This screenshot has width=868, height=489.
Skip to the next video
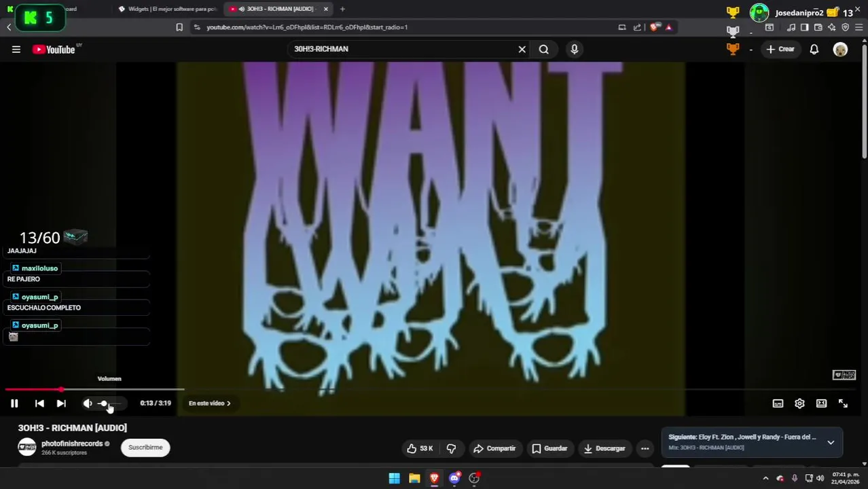[x=61, y=403]
